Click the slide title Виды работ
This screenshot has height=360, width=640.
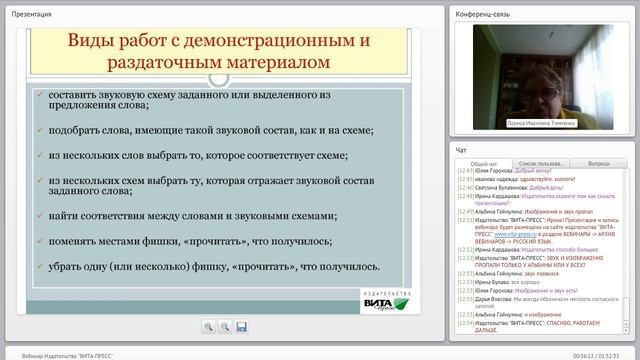pos(219,51)
